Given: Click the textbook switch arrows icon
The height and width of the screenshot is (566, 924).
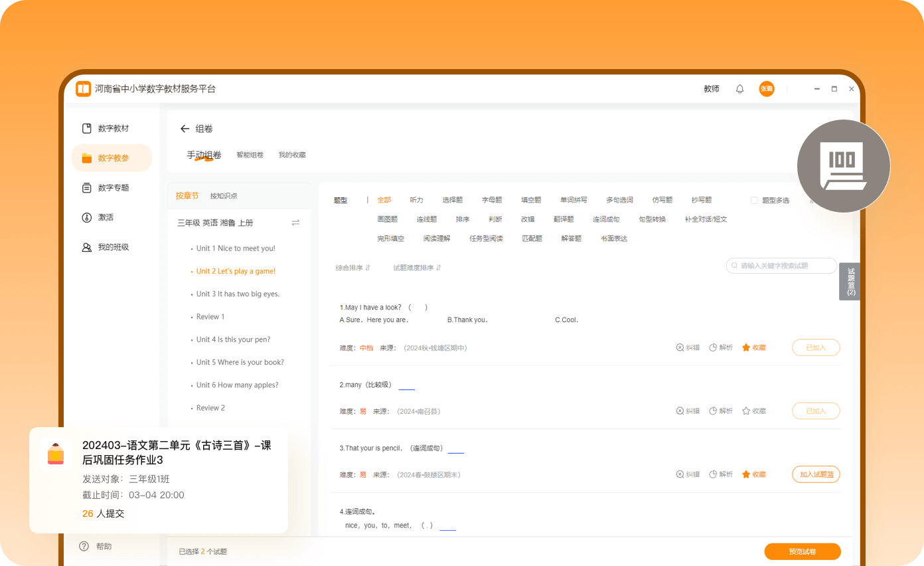Looking at the screenshot, I should click(x=295, y=223).
